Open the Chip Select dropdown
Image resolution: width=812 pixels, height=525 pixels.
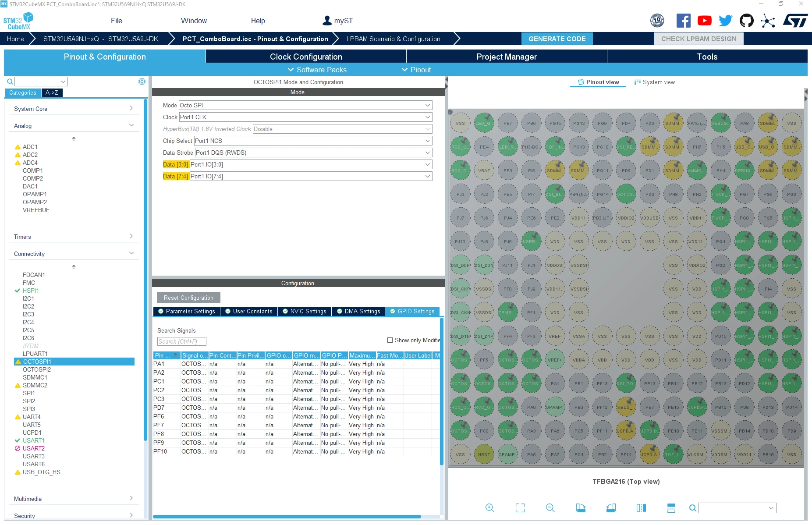coord(313,141)
